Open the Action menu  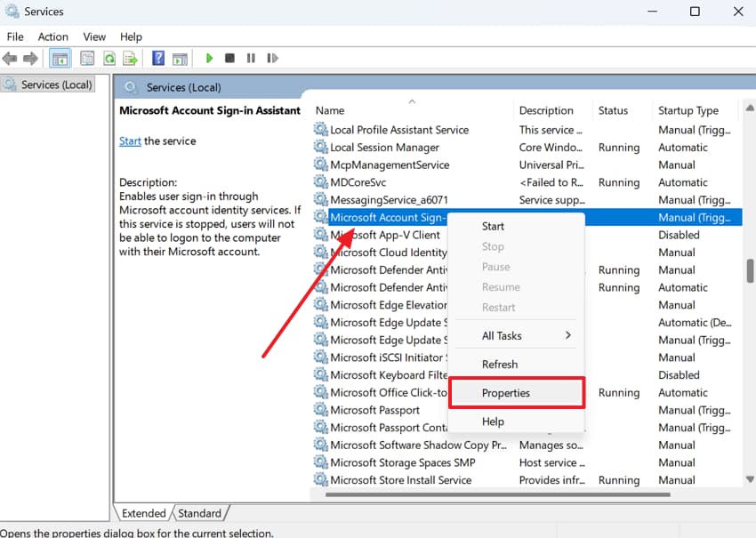pyautogui.click(x=52, y=36)
